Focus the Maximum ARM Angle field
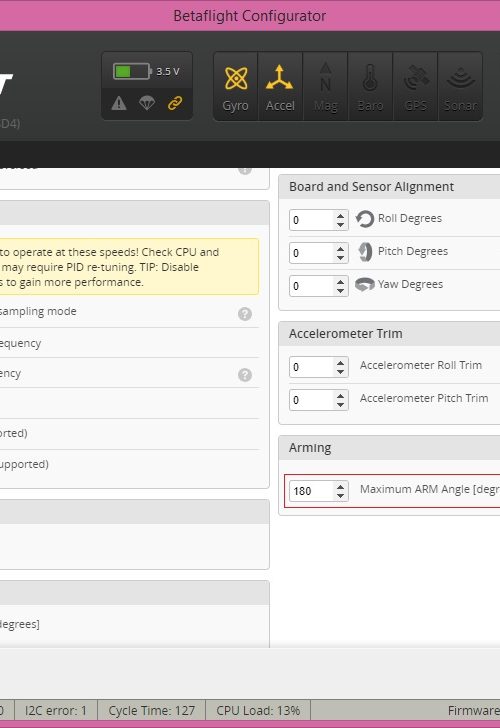The image size is (500, 728). click(318, 491)
